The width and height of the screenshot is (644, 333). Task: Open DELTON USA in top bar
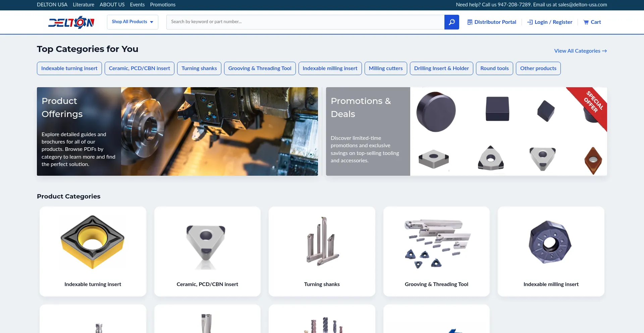click(52, 5)
